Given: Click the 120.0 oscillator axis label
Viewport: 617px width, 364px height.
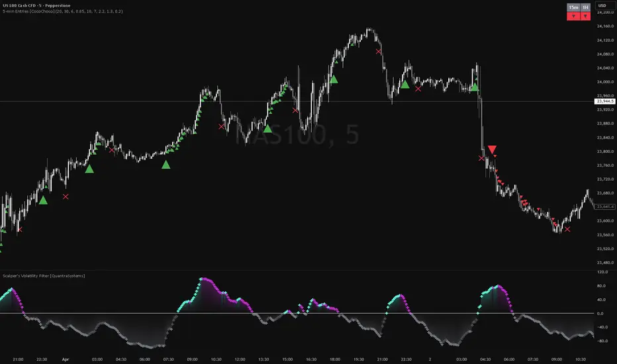Looking at the screenshot, I should (602, 272).
